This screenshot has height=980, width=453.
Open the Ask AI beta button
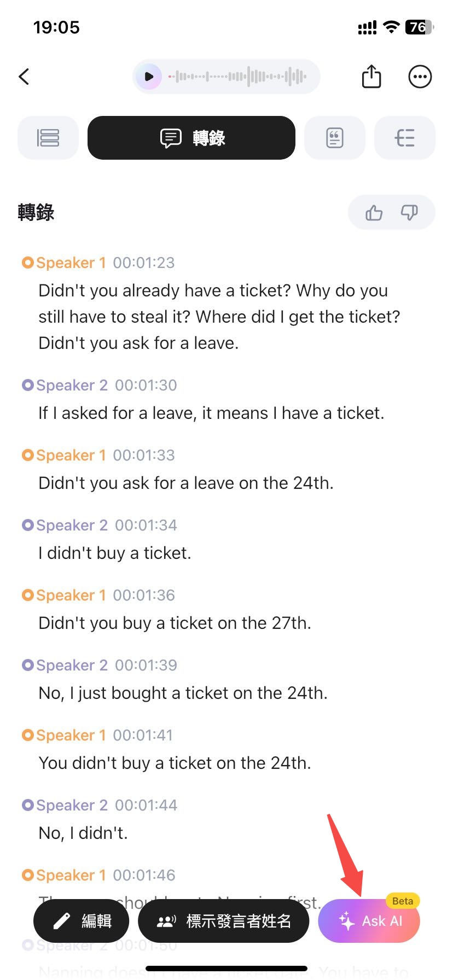tap(369, 921)
